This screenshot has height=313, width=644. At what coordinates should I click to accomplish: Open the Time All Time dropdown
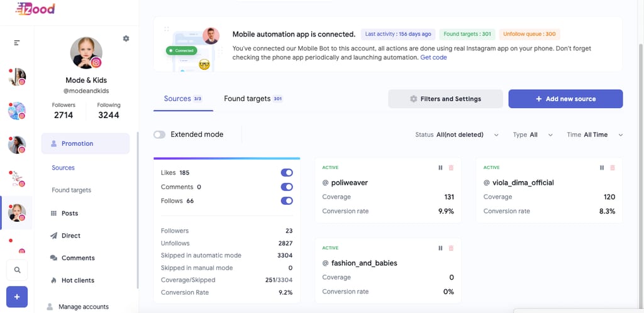tap(595, 135)
